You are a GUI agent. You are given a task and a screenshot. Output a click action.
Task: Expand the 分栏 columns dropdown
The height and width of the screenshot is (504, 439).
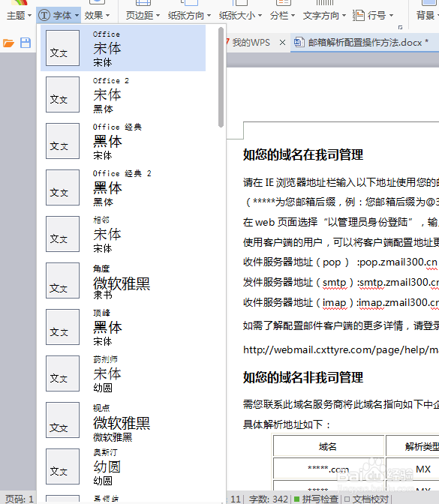[282, 15]
